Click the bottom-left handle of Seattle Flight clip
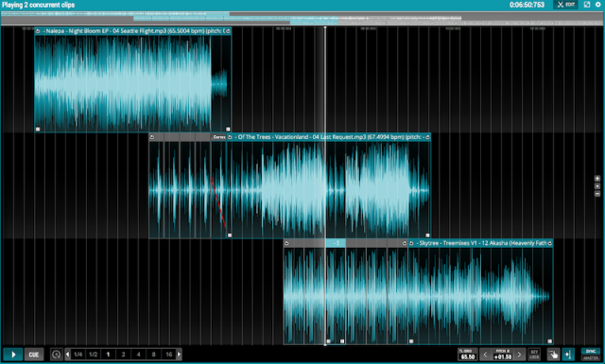 point(38,130)
